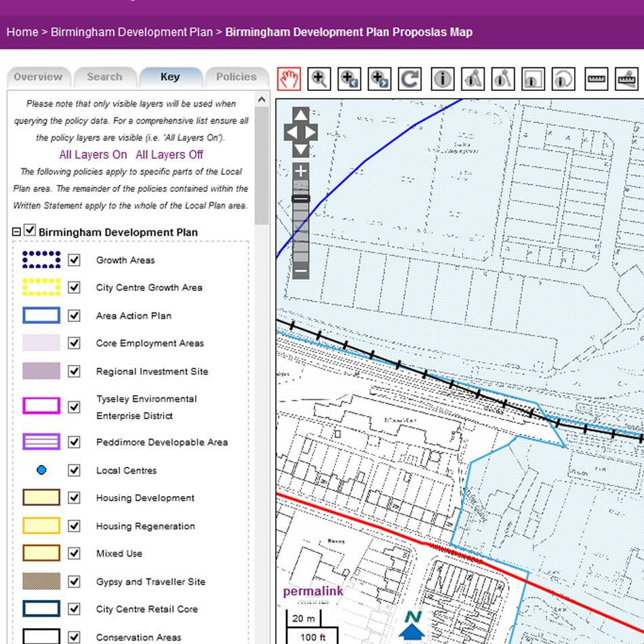
Task: Select the hand pan tool
Action: click(289, 79)
